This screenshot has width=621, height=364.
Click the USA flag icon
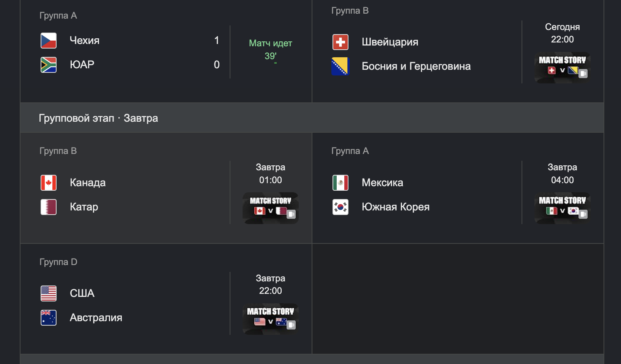49,293
